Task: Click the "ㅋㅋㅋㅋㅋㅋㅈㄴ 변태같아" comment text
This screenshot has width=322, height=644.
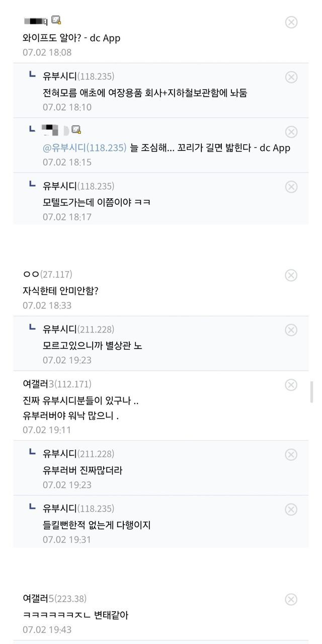Action: coord(75,615)
